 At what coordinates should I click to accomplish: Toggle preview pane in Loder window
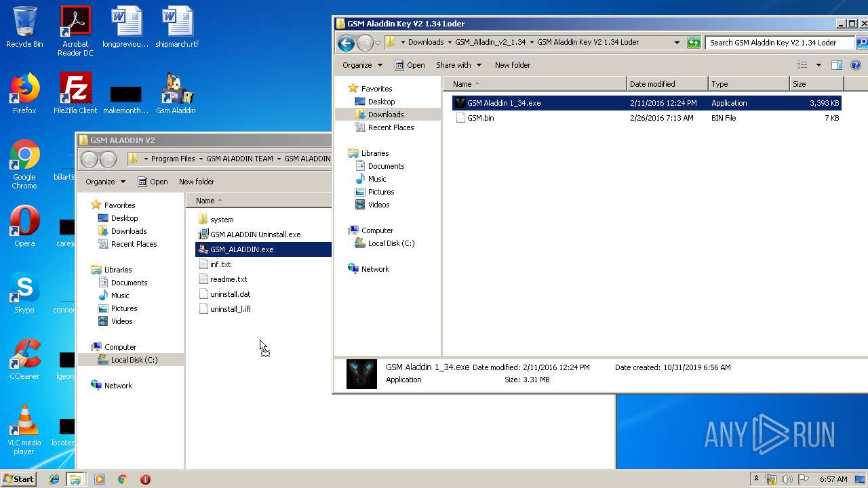point(837,65)
